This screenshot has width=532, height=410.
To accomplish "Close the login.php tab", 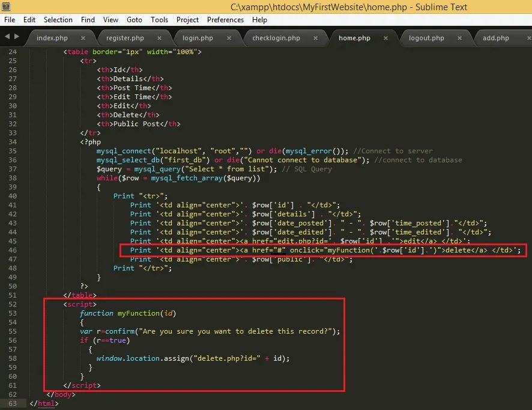I will click(229, 38).
